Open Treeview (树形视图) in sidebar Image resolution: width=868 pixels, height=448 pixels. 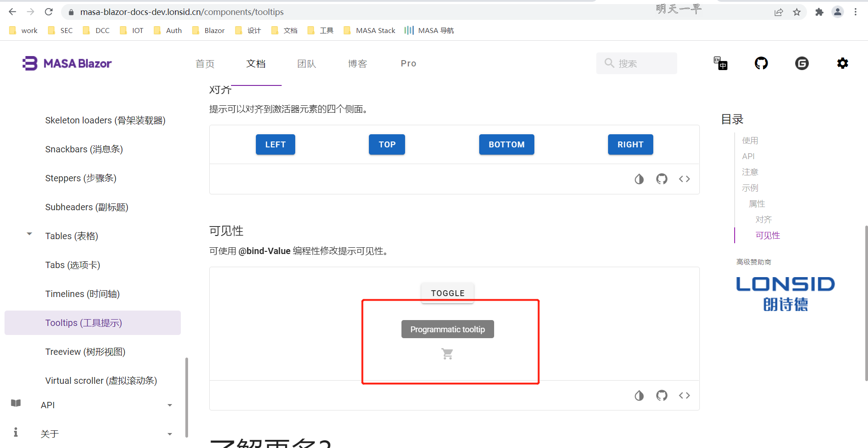pyautogui.click(x=85, y=352)
